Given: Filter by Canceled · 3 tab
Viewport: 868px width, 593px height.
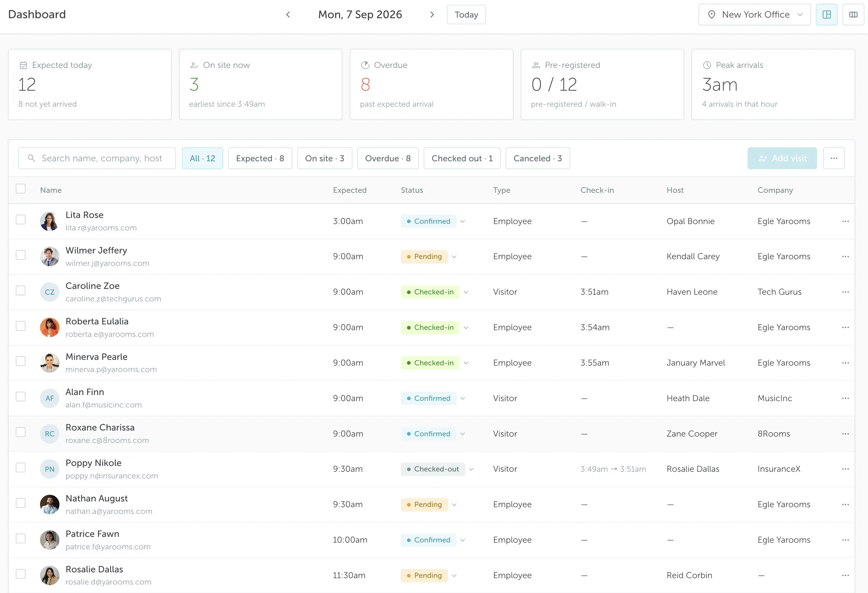Looking at the screenshot, I should pos(537,158).
